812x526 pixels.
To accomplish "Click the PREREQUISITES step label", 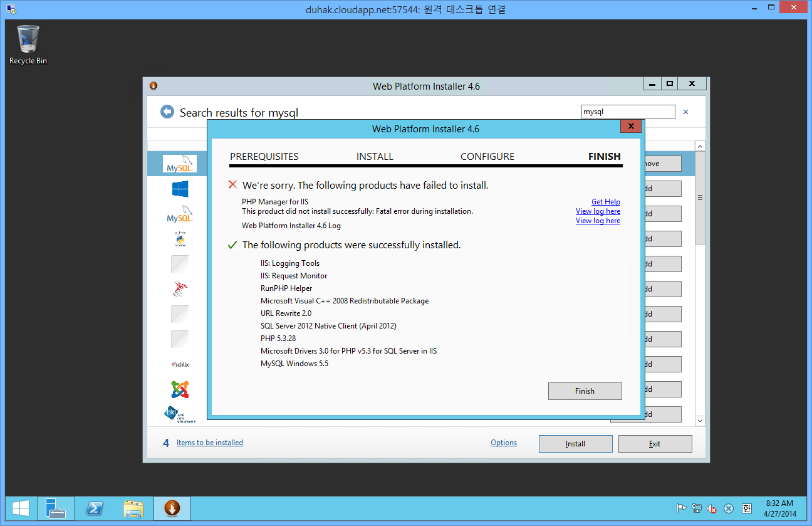I will pos(264,157).
